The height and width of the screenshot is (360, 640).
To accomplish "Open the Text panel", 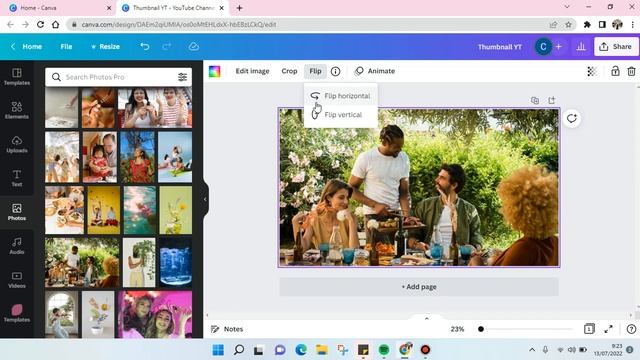I will (17, 178).
